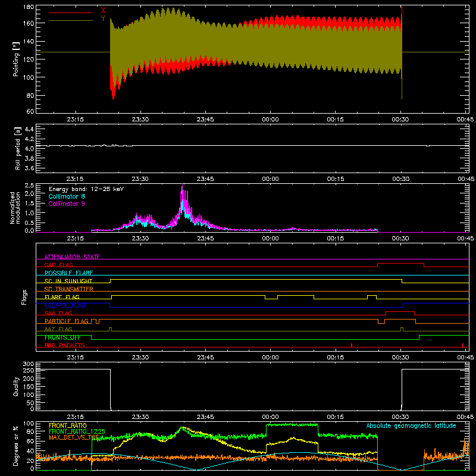The height and width of the screenshot is (476, 476).
Task: Click the 00:15 time label under the Flags plot
Action: pos(335,358)
